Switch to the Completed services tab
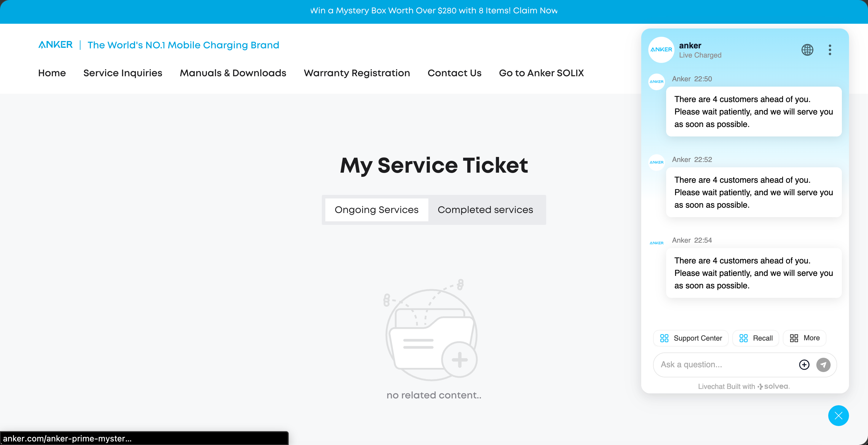The image size is (868, 445). coord(485,210)
